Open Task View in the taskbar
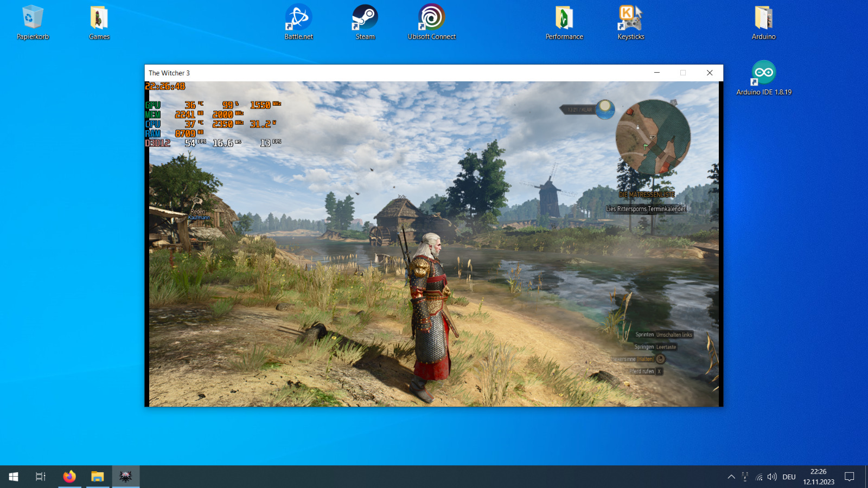Screen dimensions: 868x488 [x=41, y=477]
